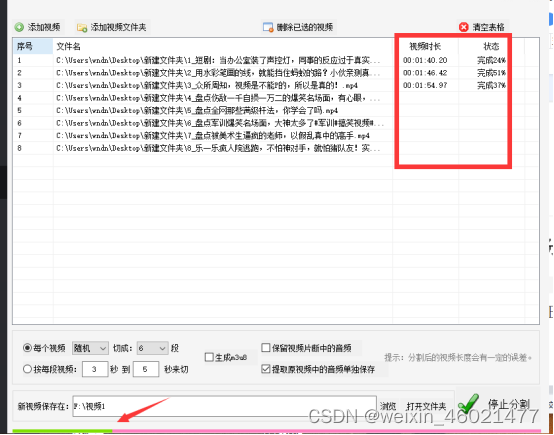
Task: Select row 2 file starting with 2_用水彩笔
Action: [218, 73]
